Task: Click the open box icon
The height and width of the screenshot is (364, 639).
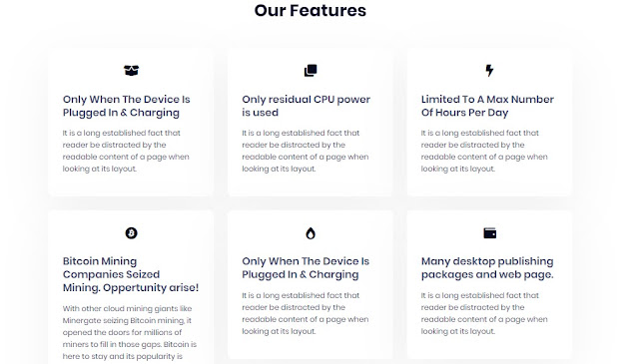Action: [131, 71]
